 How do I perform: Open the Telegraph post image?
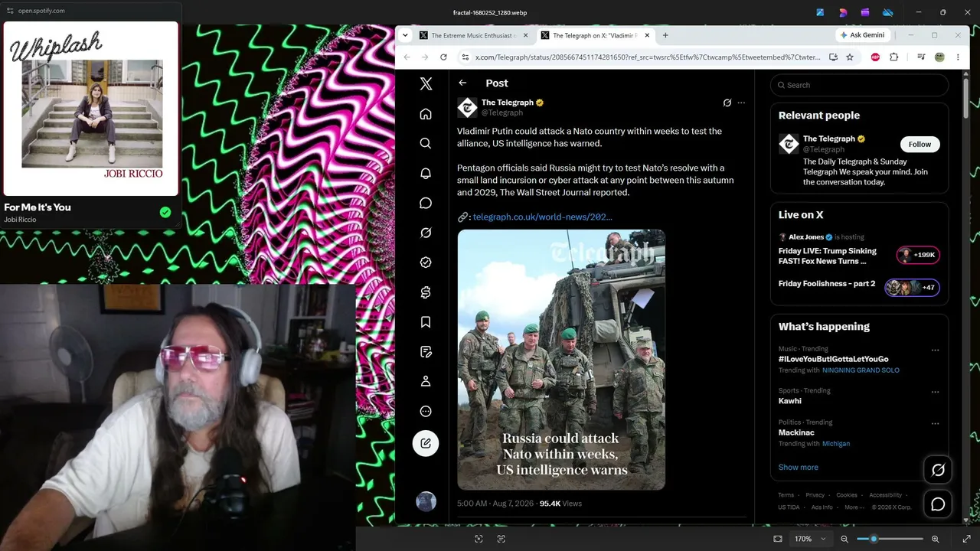[x=561, y=360]
